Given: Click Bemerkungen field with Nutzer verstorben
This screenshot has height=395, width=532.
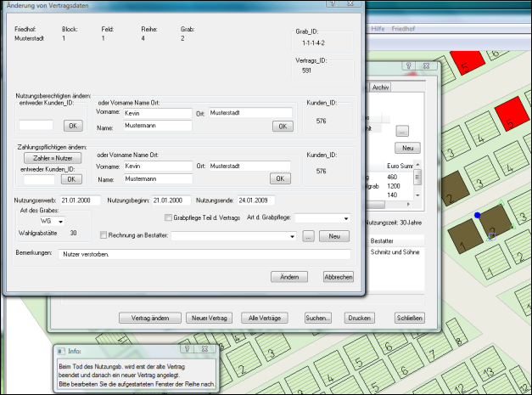Looking at the screenshot, I should (x=205, y=254).
